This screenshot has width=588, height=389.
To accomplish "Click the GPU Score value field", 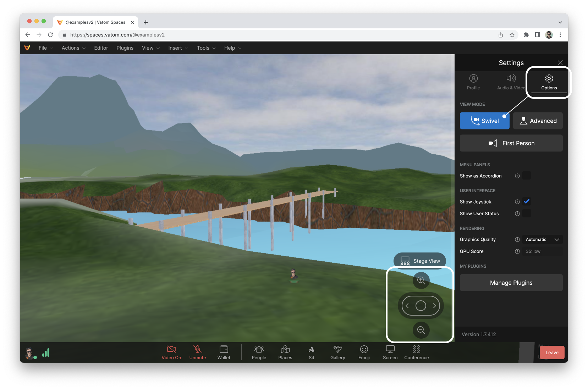I will click(542, 251).
